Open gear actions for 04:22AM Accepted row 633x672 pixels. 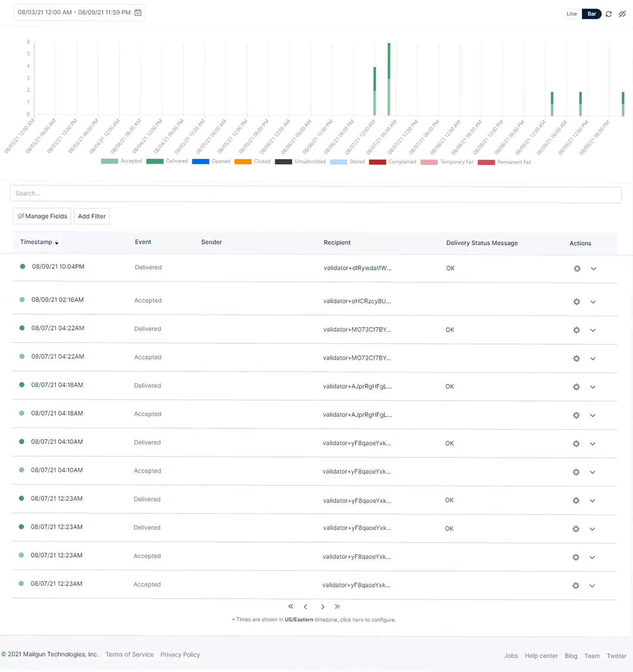point(577,358)
